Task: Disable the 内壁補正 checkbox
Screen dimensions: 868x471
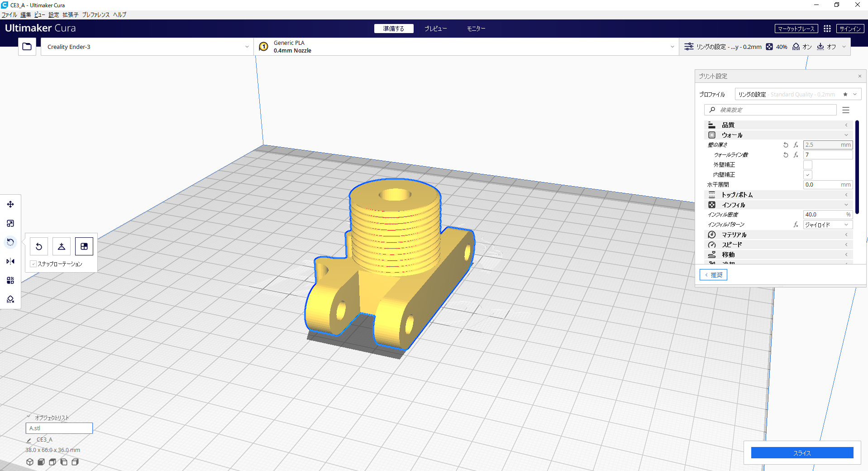Action: pyautogui.click(x=808, y=175)
